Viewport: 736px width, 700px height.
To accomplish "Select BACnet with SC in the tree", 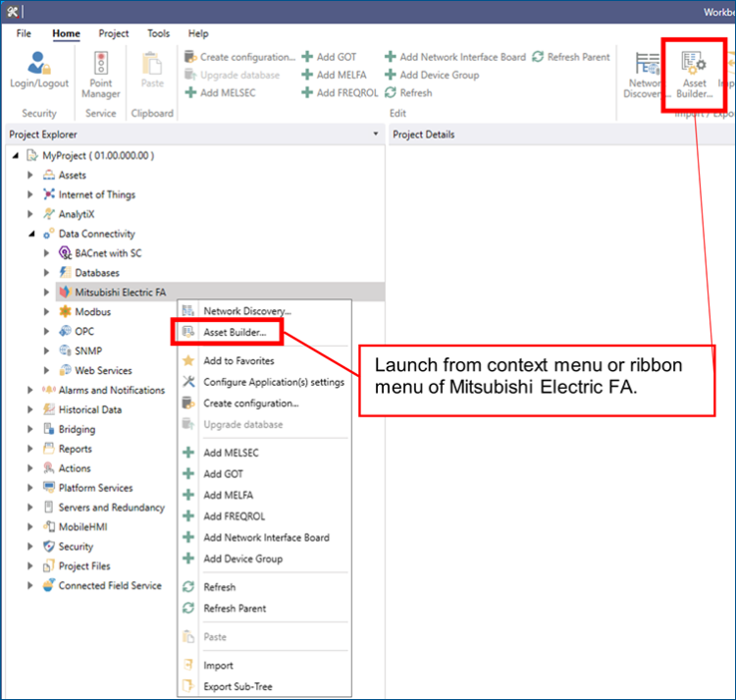I will click(108, 253).
